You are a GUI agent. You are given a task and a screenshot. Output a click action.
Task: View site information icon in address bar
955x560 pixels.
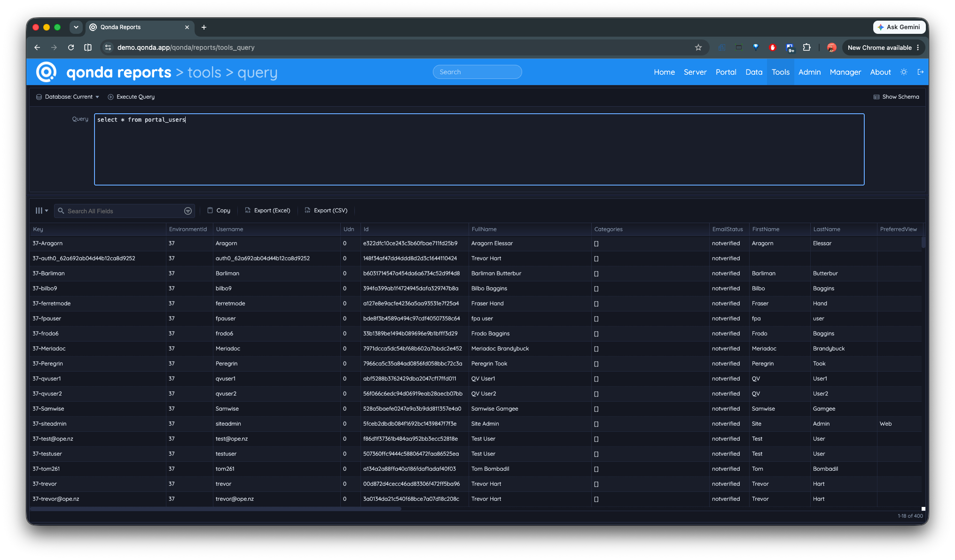[108, 47]
